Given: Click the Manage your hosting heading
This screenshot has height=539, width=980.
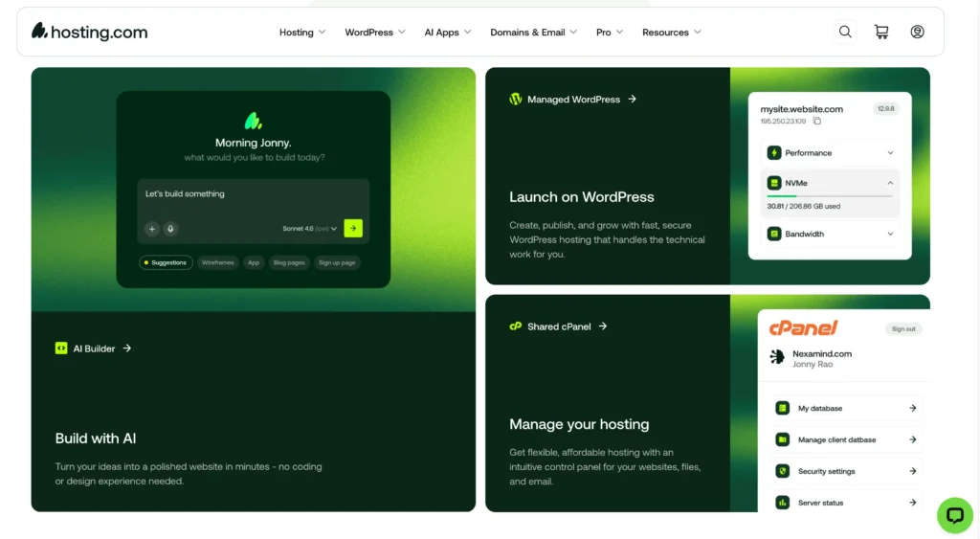Looking at the screenshot, I should click(x=579, y=424).
